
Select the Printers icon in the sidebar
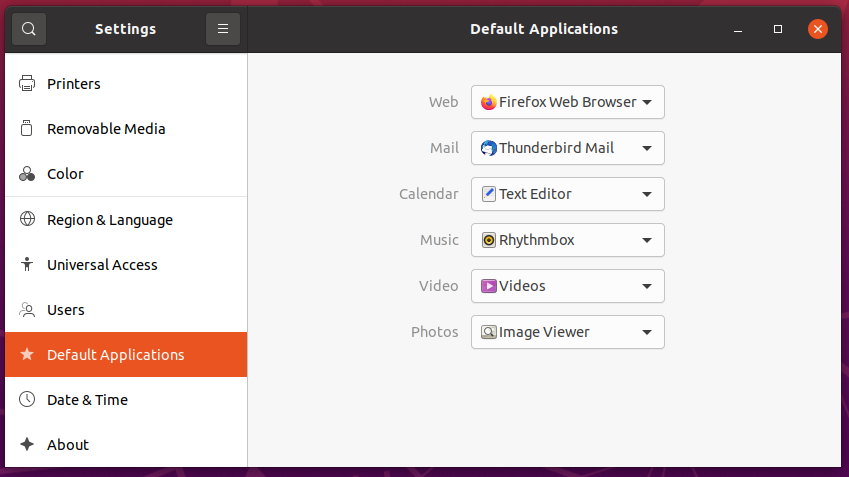coord(27,83)
